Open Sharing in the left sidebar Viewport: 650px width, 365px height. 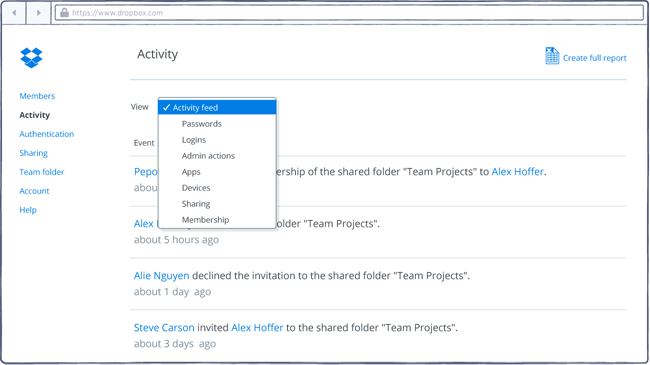[x=33, y=153]
